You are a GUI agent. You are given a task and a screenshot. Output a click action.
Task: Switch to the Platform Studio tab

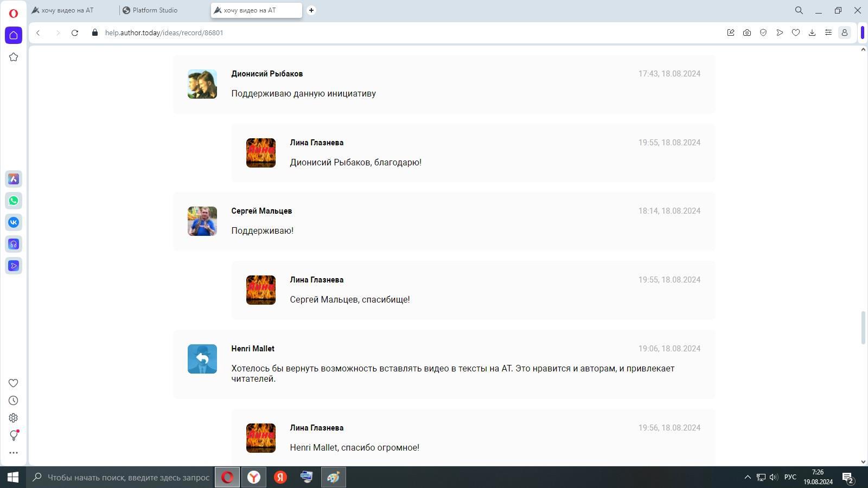tap(155, 10)
